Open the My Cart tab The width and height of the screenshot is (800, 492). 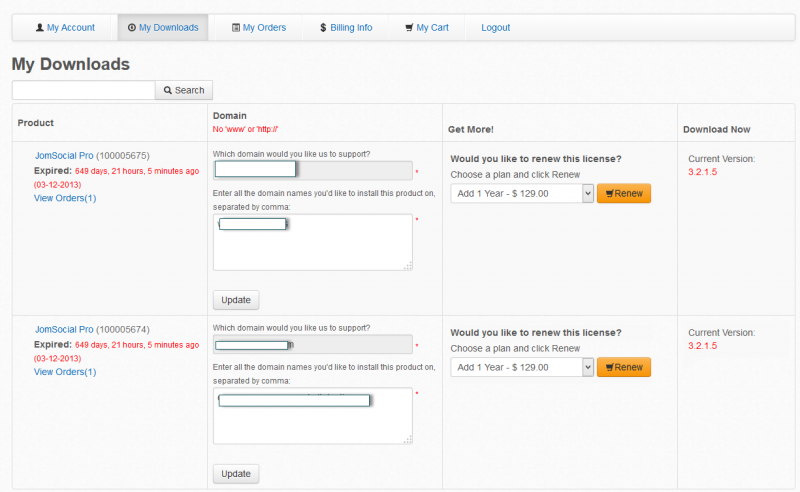coord(427,28)
